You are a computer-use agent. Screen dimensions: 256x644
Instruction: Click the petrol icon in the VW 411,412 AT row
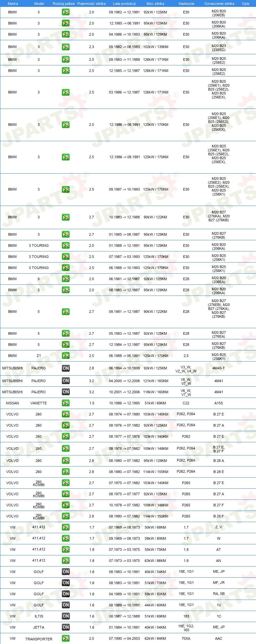tap(66, 550)
